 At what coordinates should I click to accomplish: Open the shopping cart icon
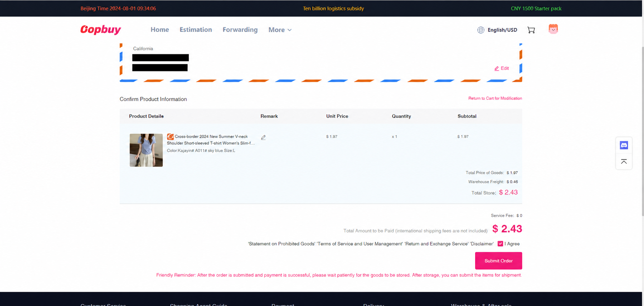531,30
